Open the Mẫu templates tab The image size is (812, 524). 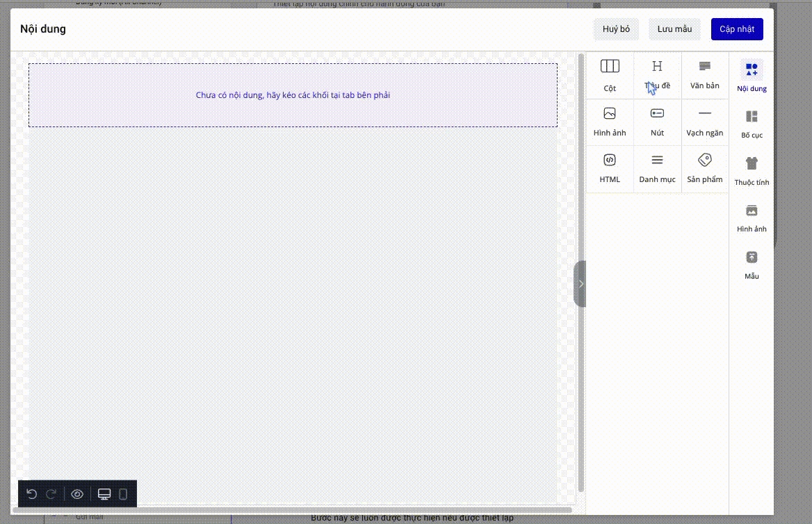(752, 265)
